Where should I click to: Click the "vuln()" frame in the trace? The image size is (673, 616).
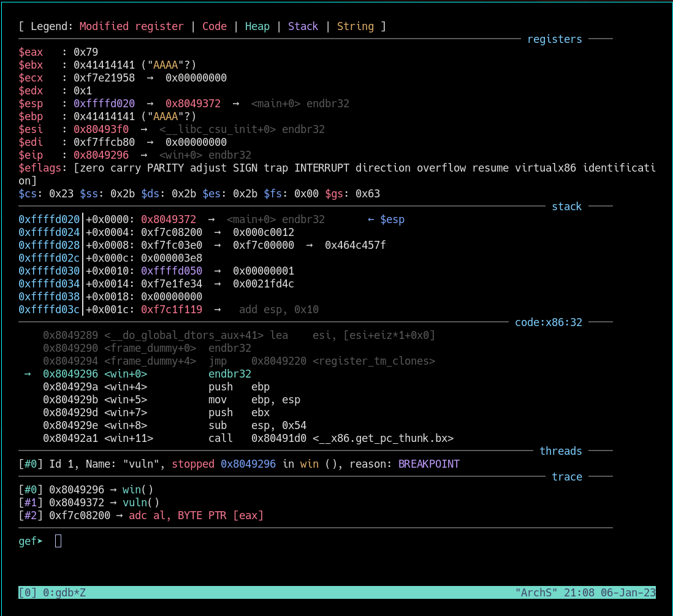[x=141, y=503]
